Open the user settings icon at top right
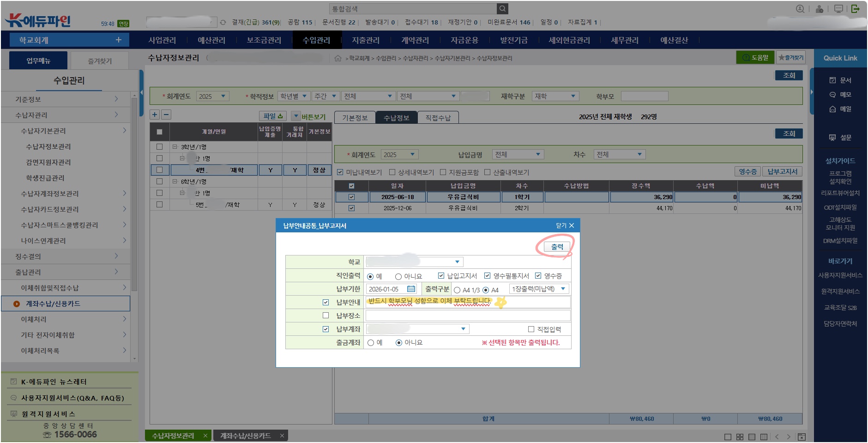Image resolution: width=868 pixels, height=443 pixels. click(x=820, y=9)
